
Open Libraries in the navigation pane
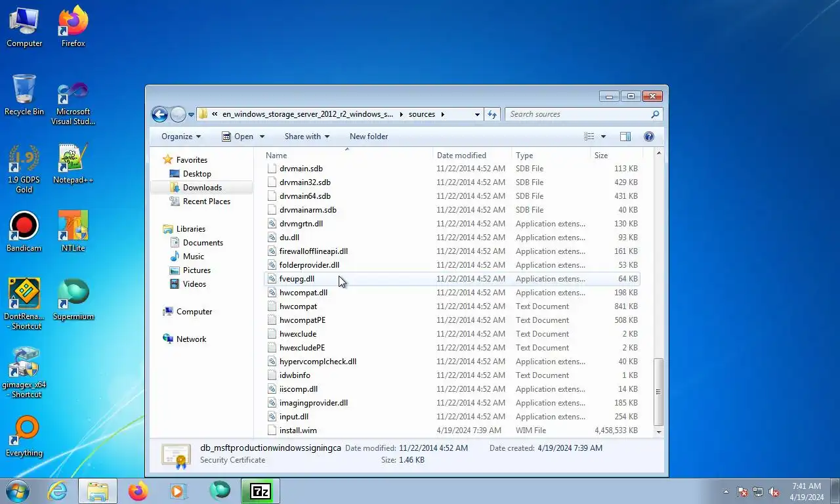coord(191,229)
